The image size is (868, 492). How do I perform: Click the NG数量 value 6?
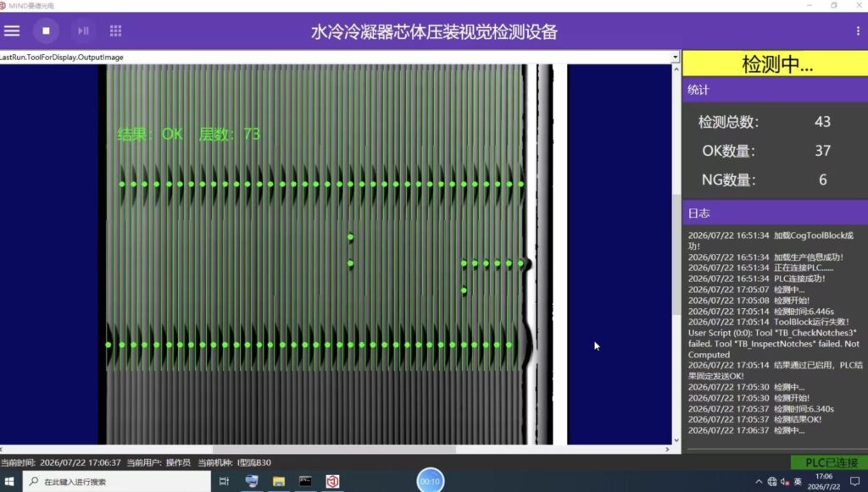822,180
